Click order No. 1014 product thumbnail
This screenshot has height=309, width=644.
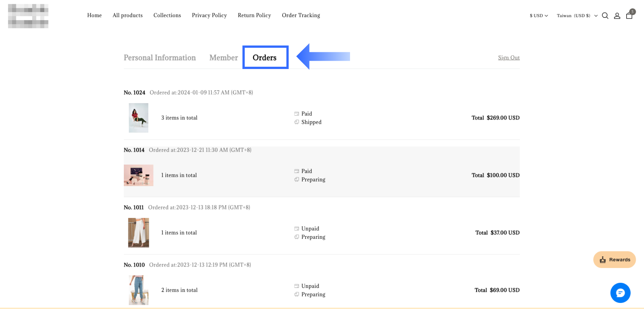138,175
